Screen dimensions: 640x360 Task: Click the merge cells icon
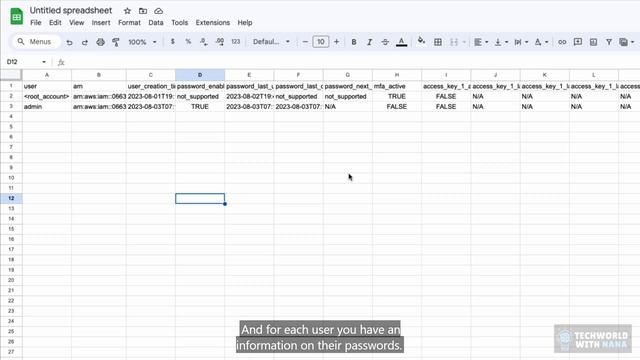[x=453, y=42]
